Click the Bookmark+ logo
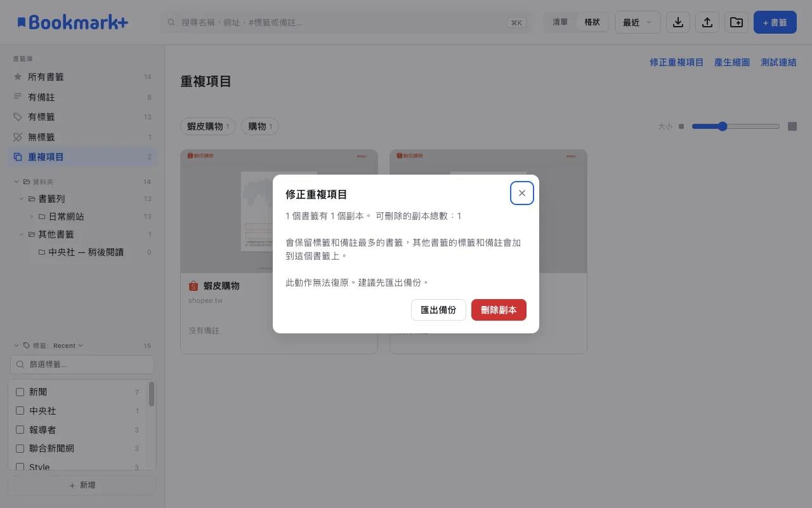The height and width of the screenshot is (508, 812). [x=72, y=22]
